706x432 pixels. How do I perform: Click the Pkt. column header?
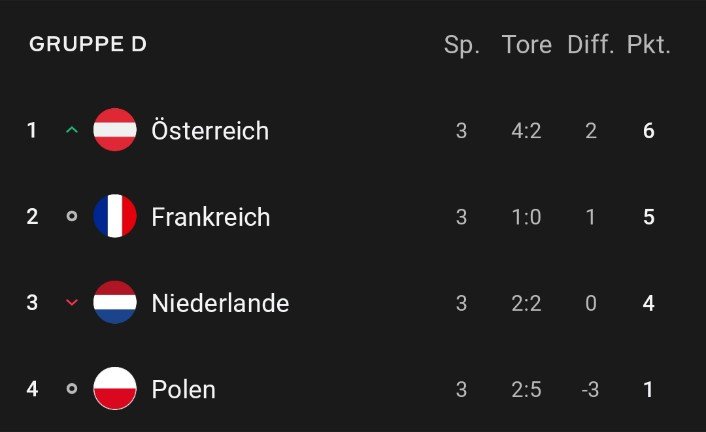point(648,45)
